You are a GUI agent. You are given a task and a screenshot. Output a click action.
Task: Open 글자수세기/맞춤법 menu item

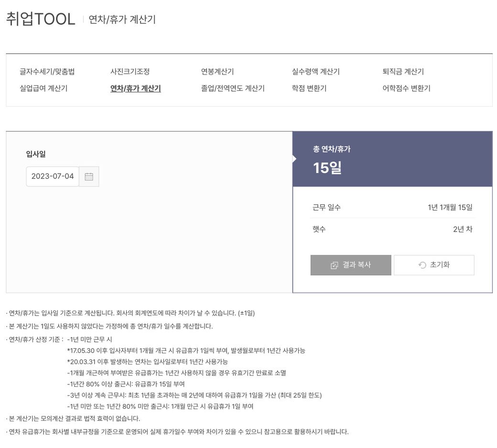pyautogui.click(x=47, y=72)
